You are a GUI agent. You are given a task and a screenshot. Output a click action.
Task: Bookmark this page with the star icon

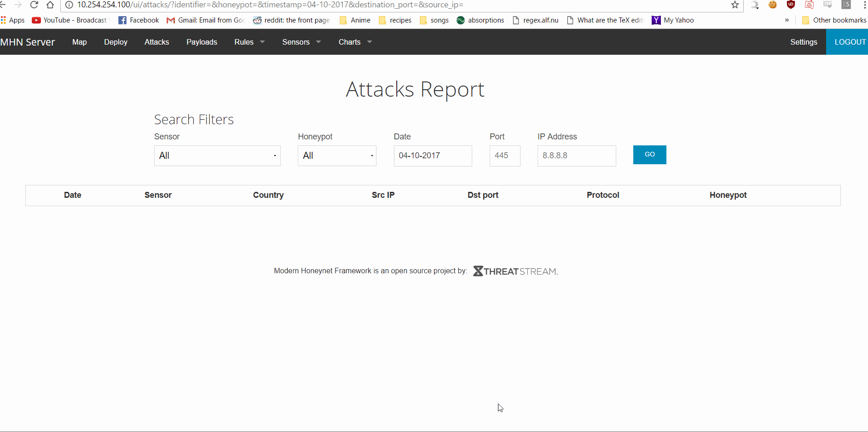pos(735,5)
